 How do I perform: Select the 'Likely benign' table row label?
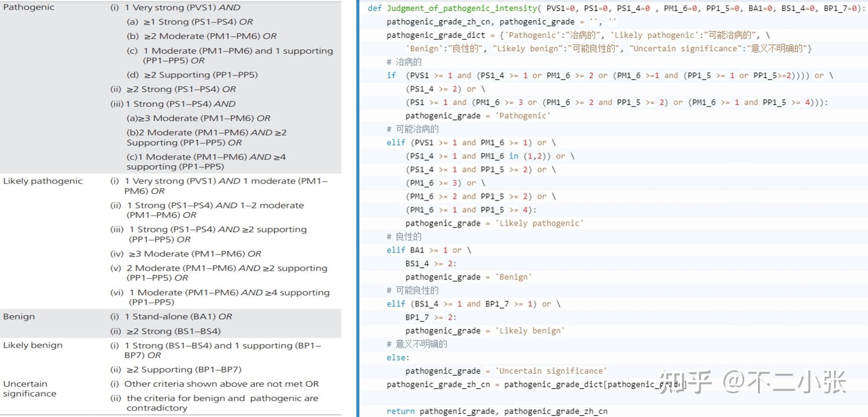click(33, 345)
